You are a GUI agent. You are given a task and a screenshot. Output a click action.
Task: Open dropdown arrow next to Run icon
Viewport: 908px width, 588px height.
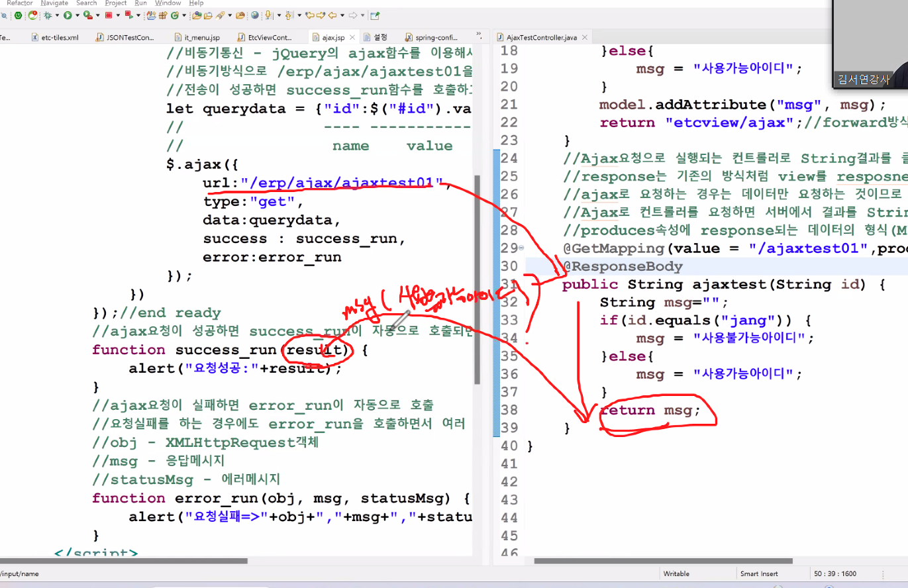[77, 15]
